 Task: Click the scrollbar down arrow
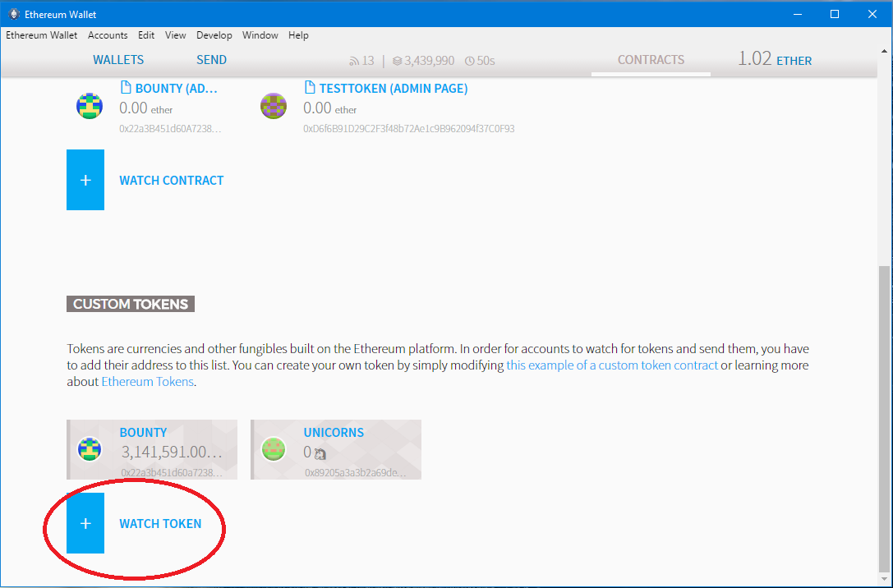pyautogui.click(x=884, y=579)
